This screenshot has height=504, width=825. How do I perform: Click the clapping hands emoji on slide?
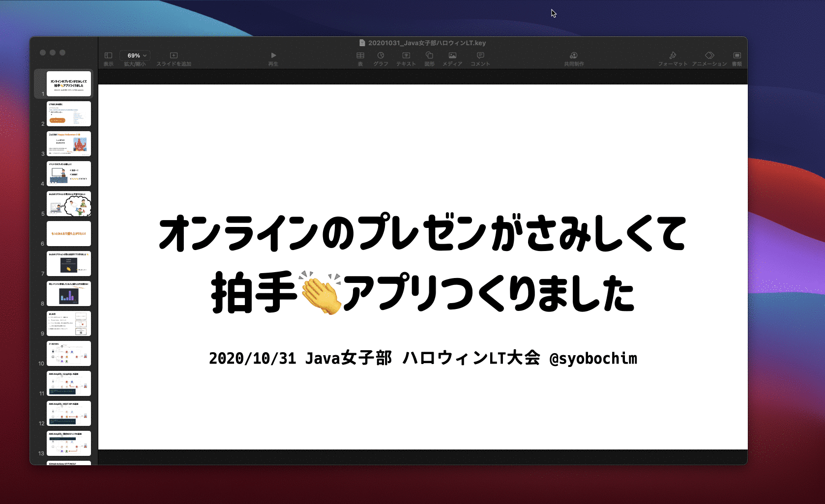321,292
